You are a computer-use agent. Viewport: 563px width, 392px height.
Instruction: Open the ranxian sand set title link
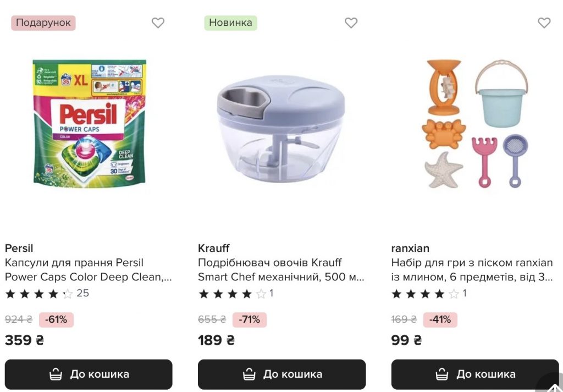[x=472, y=270]
